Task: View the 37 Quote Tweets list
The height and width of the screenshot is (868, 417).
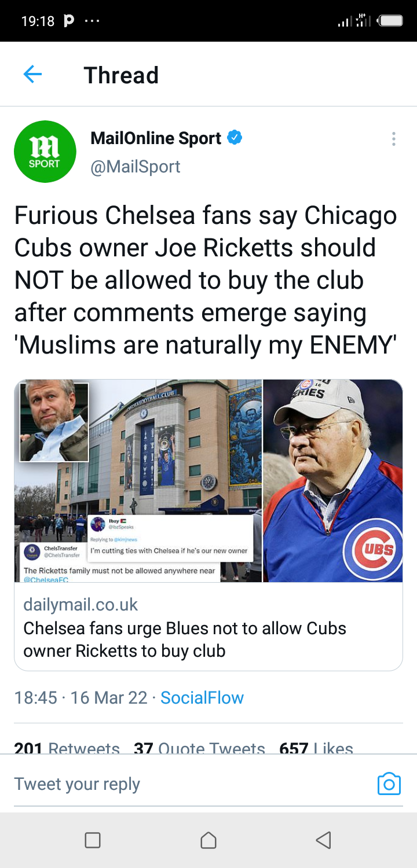Action: [199, 747]
